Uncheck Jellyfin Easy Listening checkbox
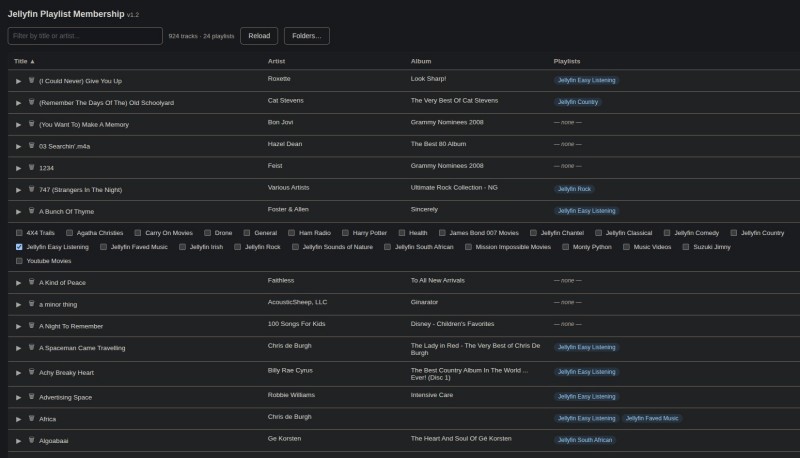Viewport: 800px width, 458px height. coord(19,247)
